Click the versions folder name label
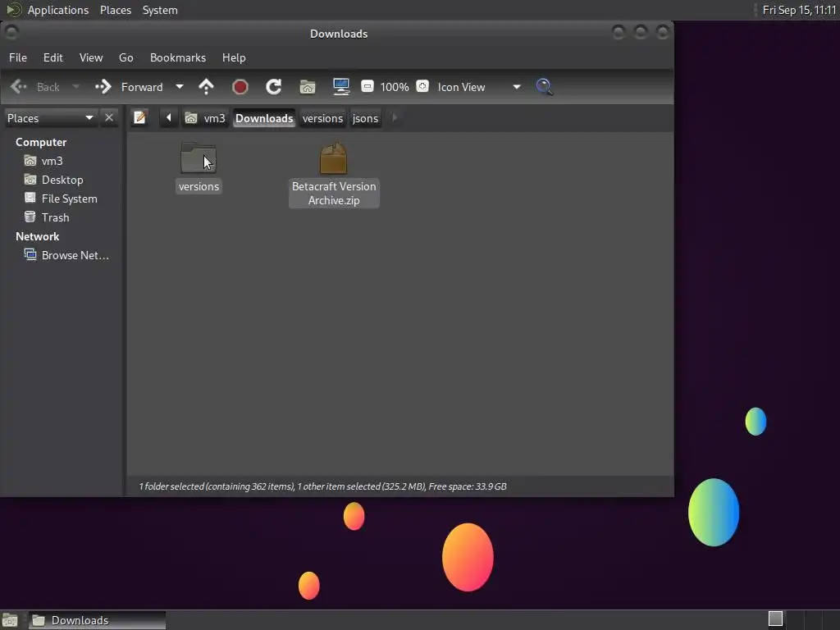840x630 pixels. point(199,186)
